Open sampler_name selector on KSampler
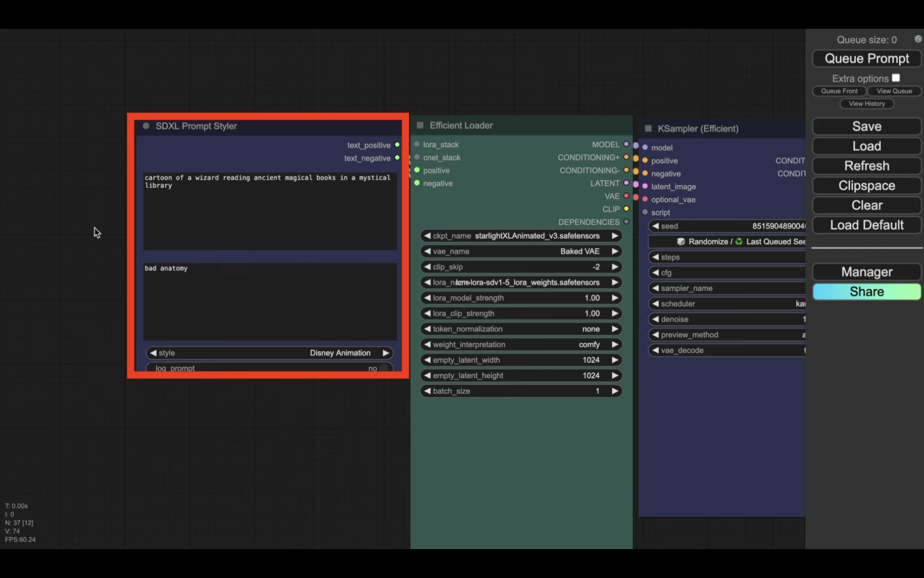 727,288
